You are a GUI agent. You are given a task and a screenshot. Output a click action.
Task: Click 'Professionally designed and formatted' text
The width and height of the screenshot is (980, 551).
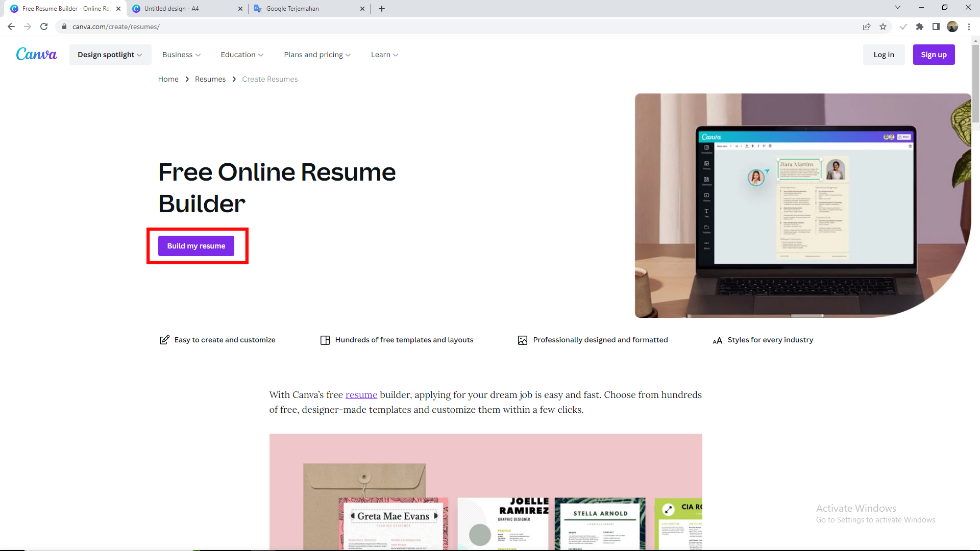point(600,340)
